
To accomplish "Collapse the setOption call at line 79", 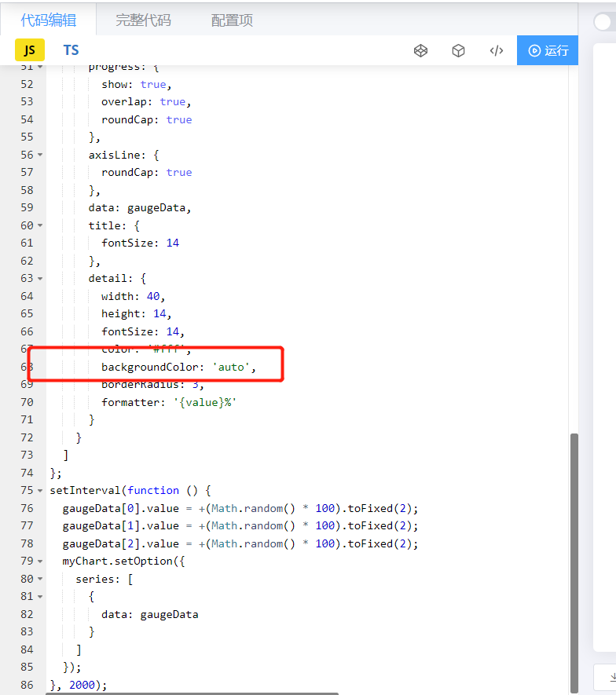I will [x=40, y=561].
